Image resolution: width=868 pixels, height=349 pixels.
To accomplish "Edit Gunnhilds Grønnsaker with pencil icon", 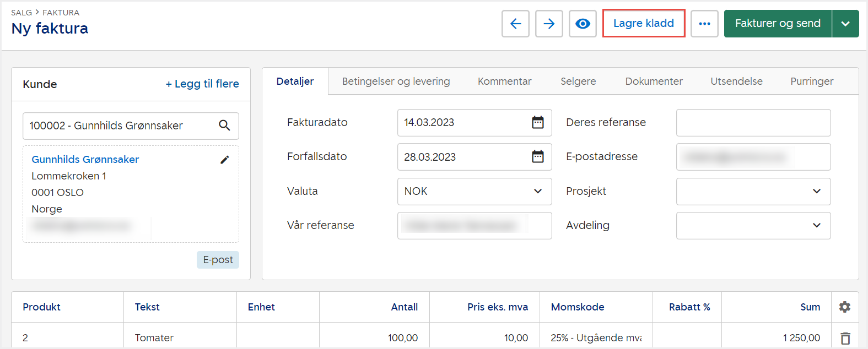I will click(x=225, y=160).
